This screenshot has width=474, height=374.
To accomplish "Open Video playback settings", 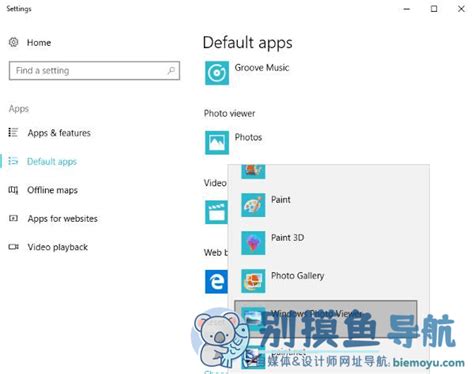I will [58, 247].
